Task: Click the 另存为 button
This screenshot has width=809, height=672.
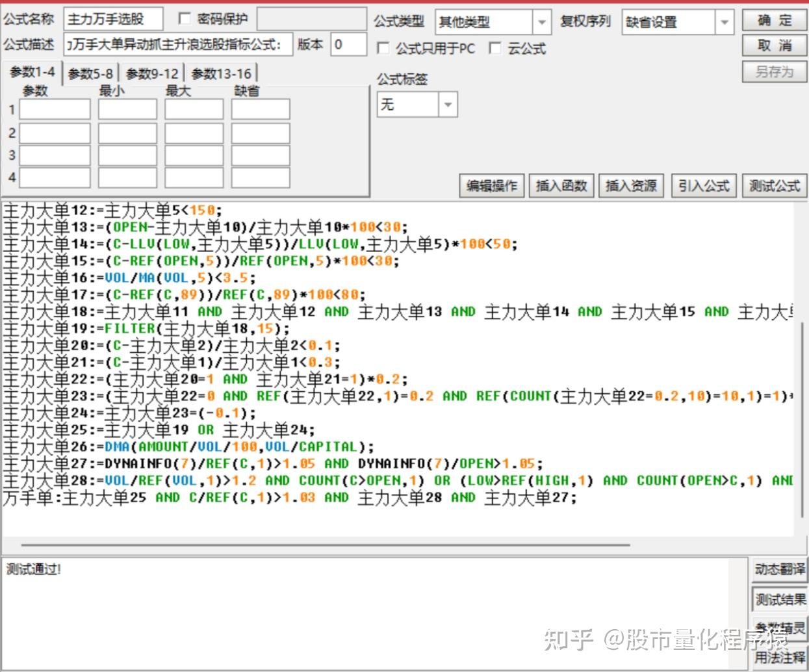Action: pyautogui.click(x=775, y=71)
